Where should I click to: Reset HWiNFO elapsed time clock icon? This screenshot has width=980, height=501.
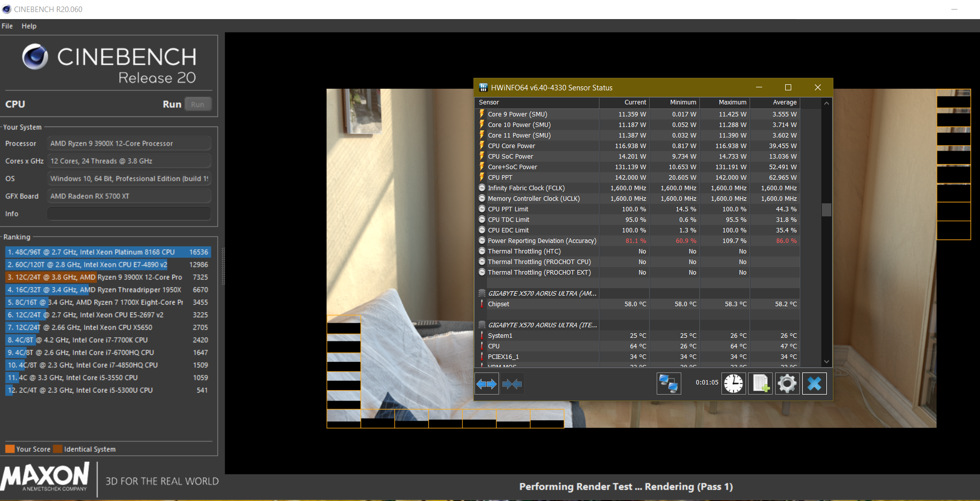(733, 384)
